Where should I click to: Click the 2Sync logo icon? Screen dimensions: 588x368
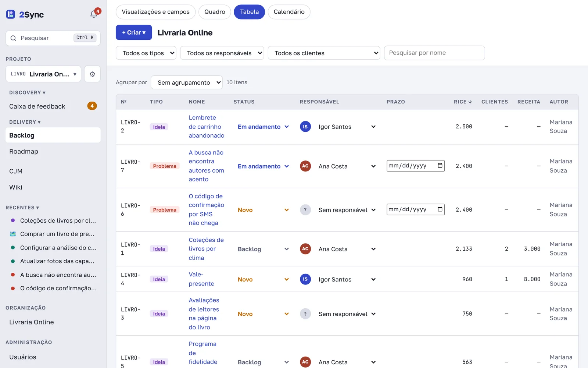coord(11,14)
